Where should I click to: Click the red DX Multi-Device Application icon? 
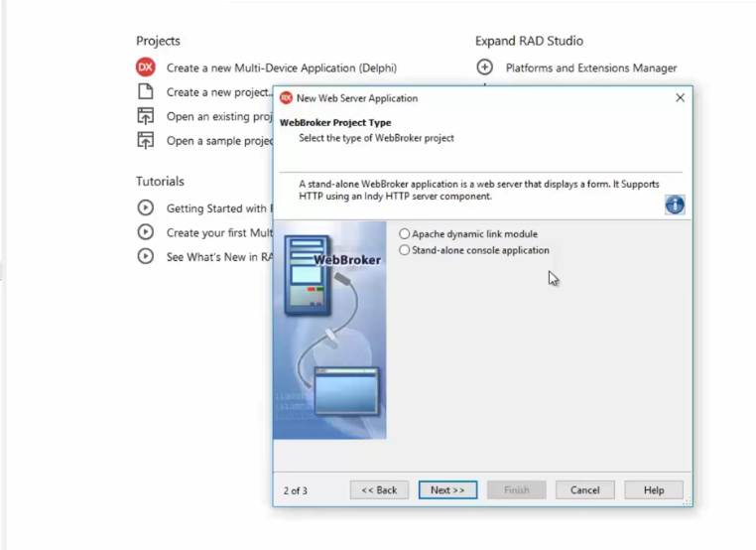click(145, 68)
